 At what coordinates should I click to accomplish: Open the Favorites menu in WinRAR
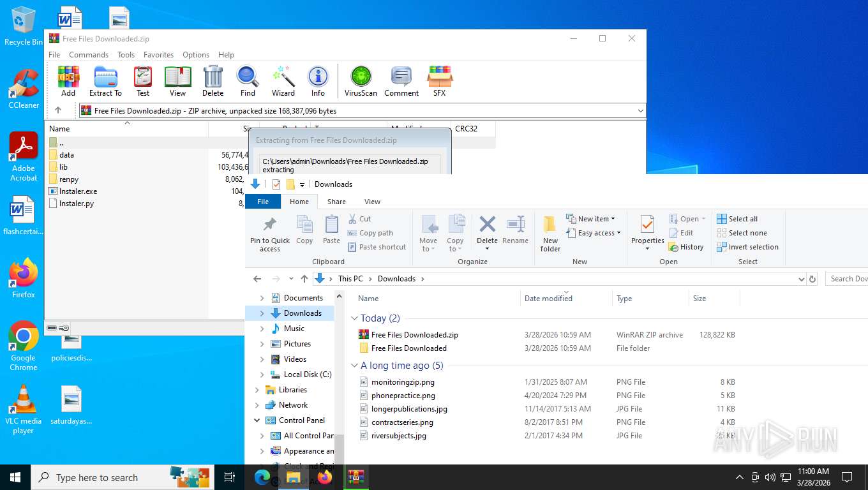(x=158, y=55)
